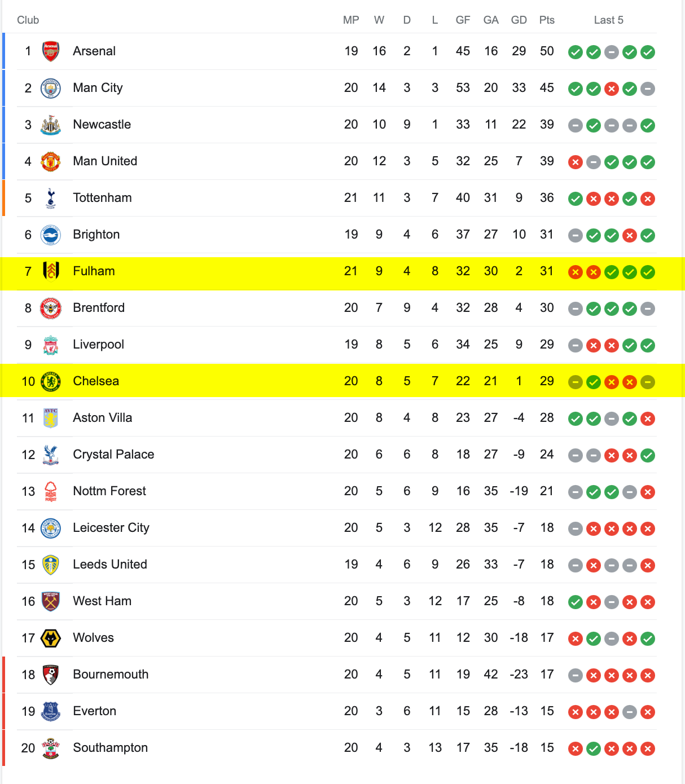Select the Last 5 column header
This screenshot has height=784, width=685.
click(609, 20)
